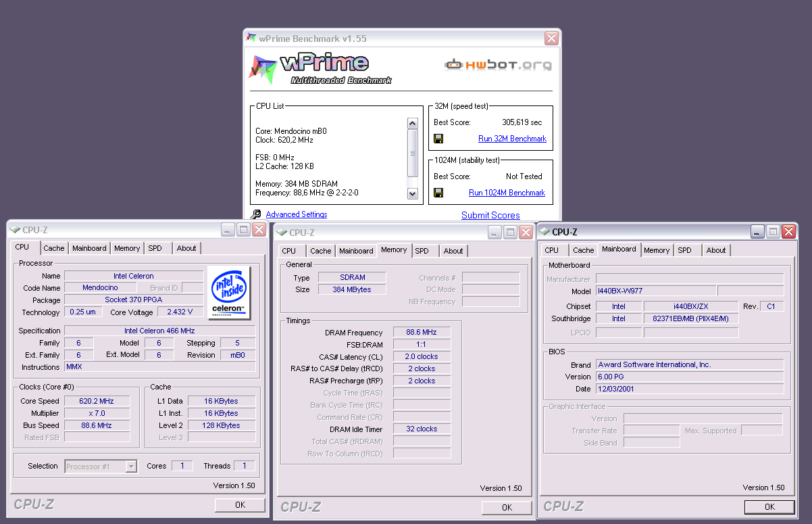The height and width of the screenshot is (524, 812).
Task: Click OK in the left CPU-Z window
Action: coord(240,504)
